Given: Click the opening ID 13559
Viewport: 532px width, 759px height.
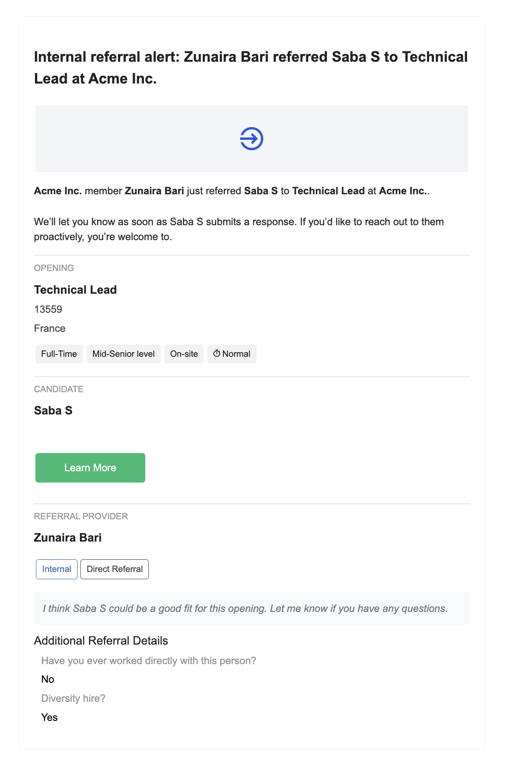Looking at the screenshot, I should pyautogui.click(x=48, y=309).
